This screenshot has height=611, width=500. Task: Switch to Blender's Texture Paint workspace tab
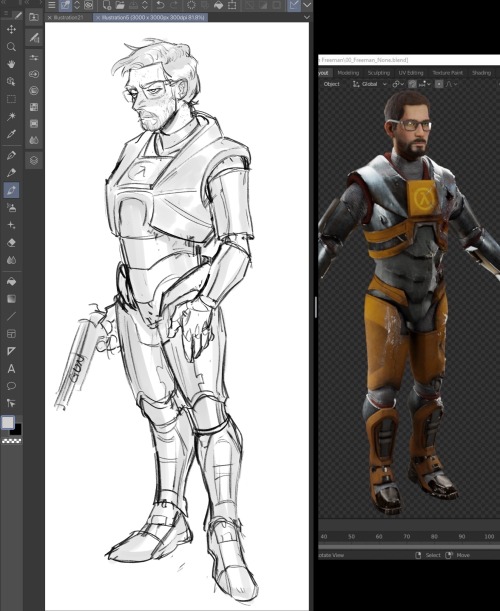point(447,73)
